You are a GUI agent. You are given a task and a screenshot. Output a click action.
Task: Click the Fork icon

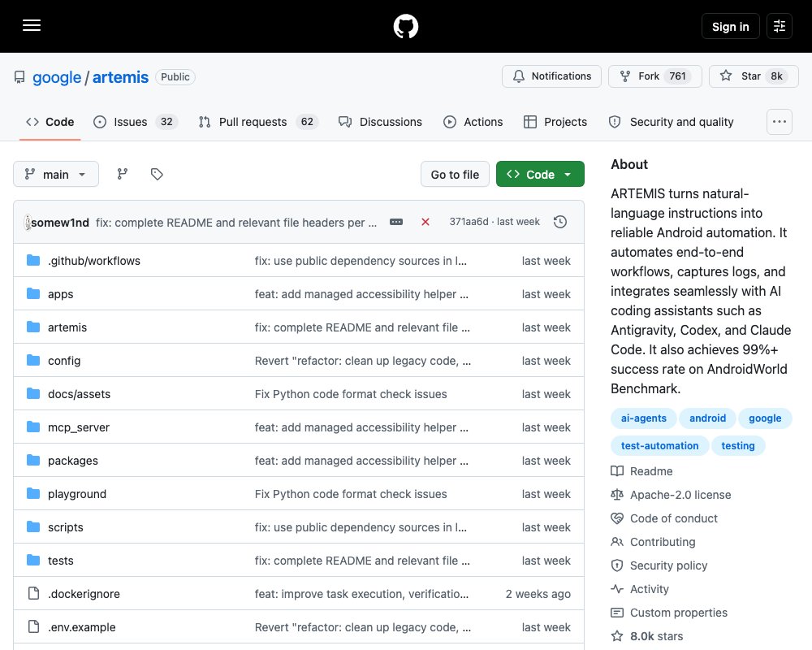[x=625, y=76]
